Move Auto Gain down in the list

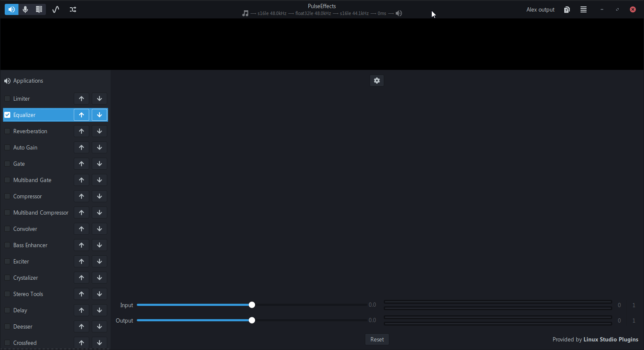pyautogui.click(x=99, y=147)
